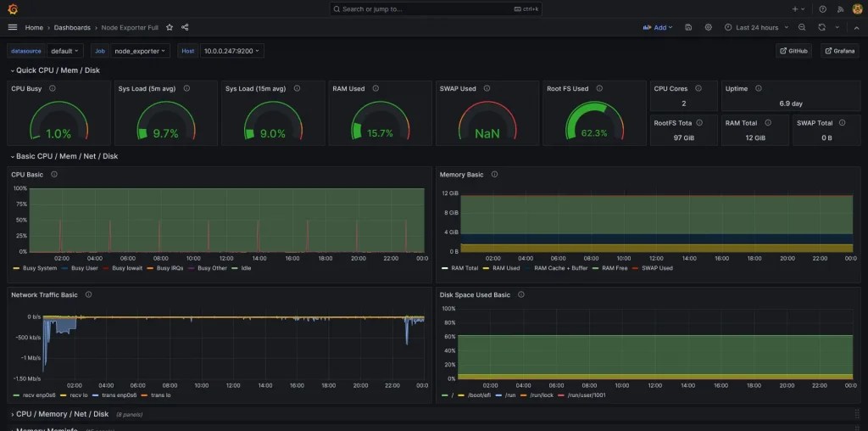Viewport: 868px width, 431px height.
Task: Open the refresh interval dropdown arrow
Action: [x=837, y=27]
